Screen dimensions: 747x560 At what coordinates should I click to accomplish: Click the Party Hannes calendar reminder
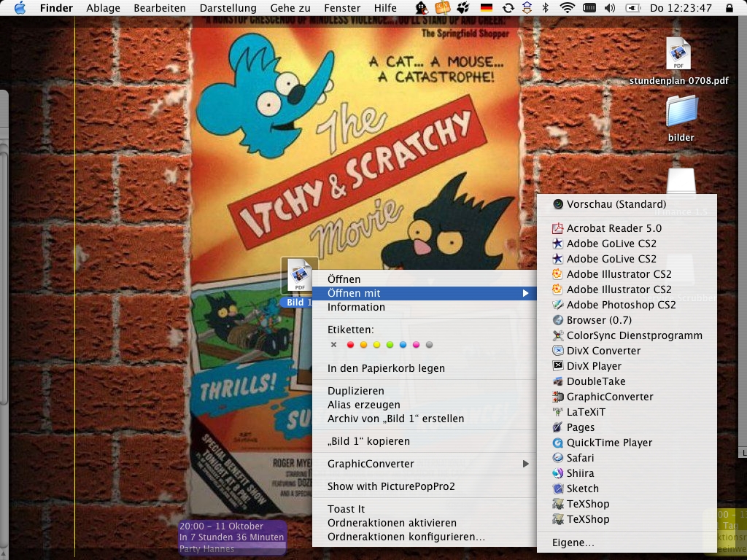(233, 537)
